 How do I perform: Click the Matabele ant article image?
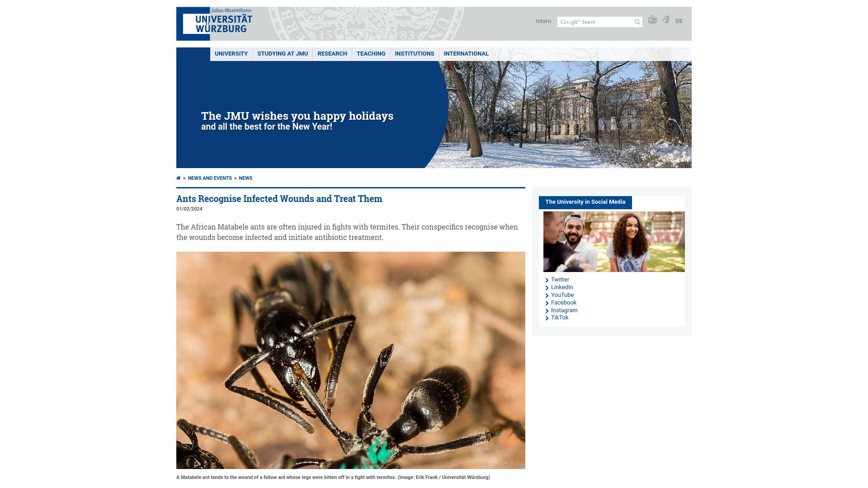[351, 360]
